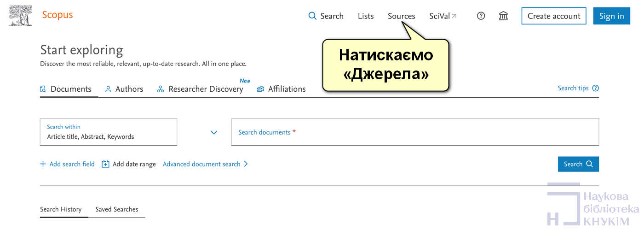Screen dimensions: 644x230
Task: Click the Researcher Discovery tab icon
Action: pos(161,89)
